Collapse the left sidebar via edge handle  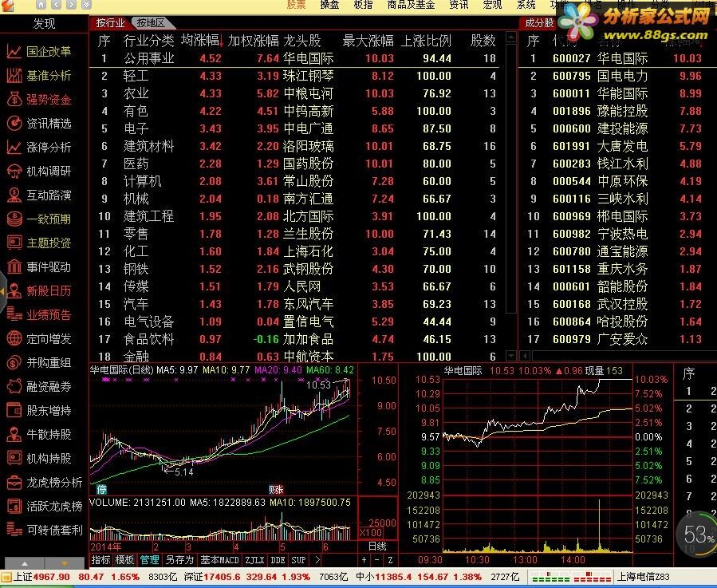pyautogui.click(x=2, y=291)
